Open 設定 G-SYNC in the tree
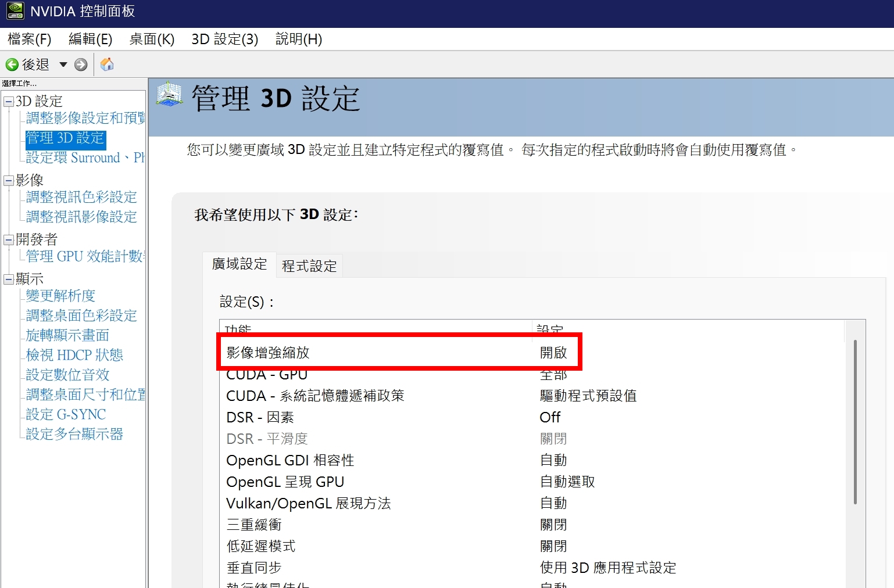This screenshot has height=588, width=894. (66, 414)
